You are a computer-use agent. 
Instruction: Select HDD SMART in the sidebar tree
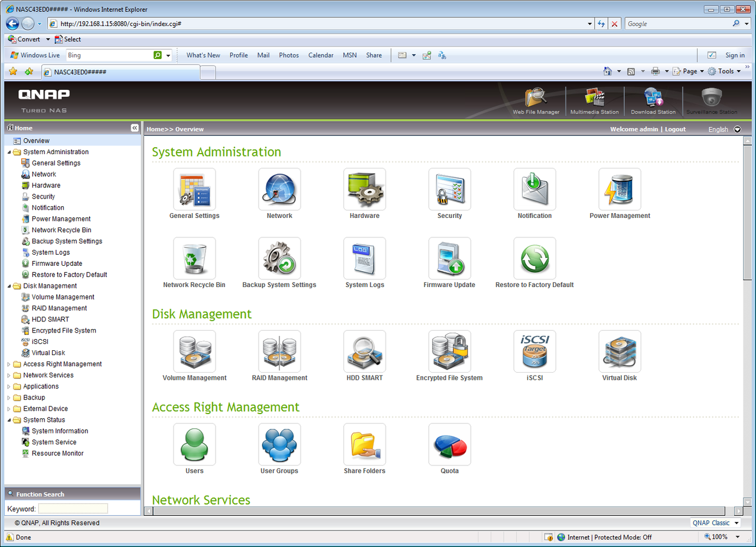pyautogui.click(x=50, y=320)
